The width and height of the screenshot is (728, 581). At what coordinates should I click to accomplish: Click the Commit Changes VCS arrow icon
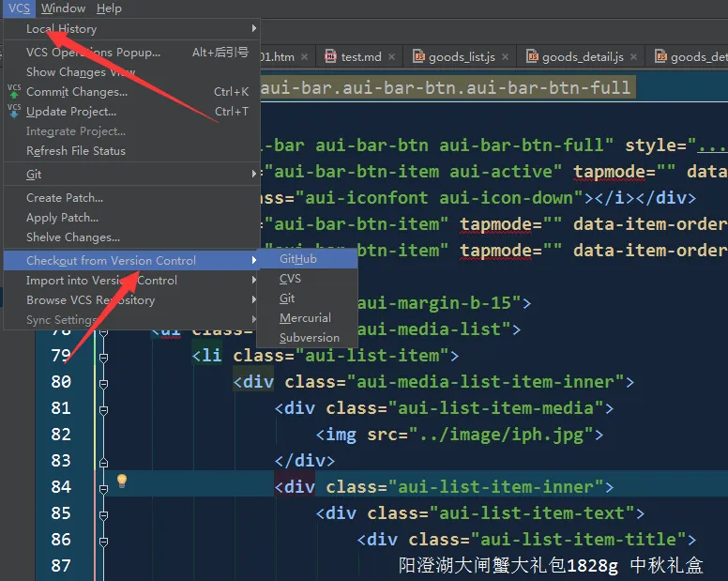coord(14,91)
